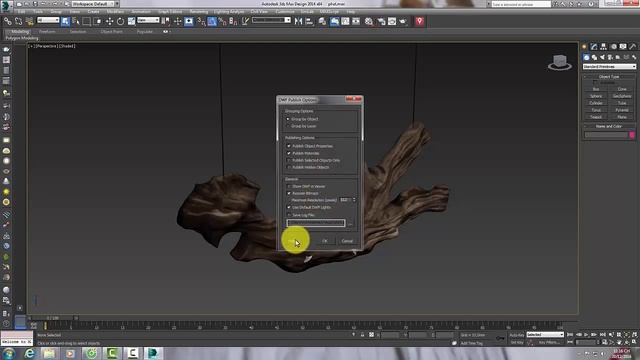The height and width of the screenshot is (360, 640).
Task: Enable Save Log File checkbox
Action: 289,215
